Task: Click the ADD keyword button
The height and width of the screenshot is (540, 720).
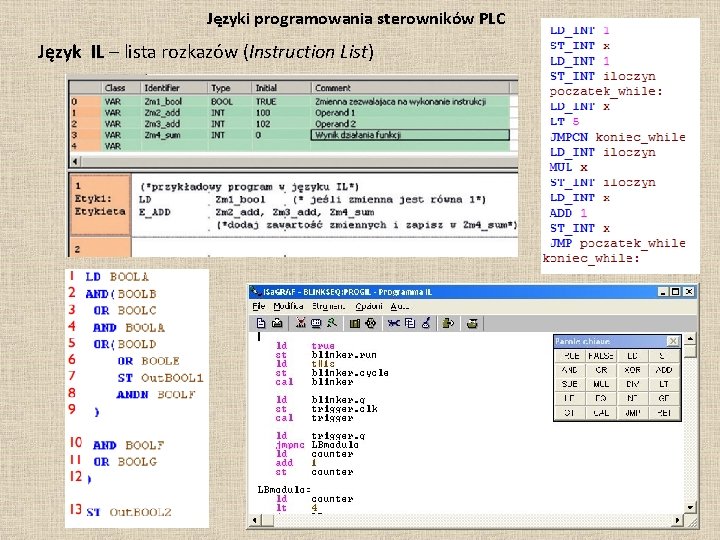Action: [x=664, y=370]
